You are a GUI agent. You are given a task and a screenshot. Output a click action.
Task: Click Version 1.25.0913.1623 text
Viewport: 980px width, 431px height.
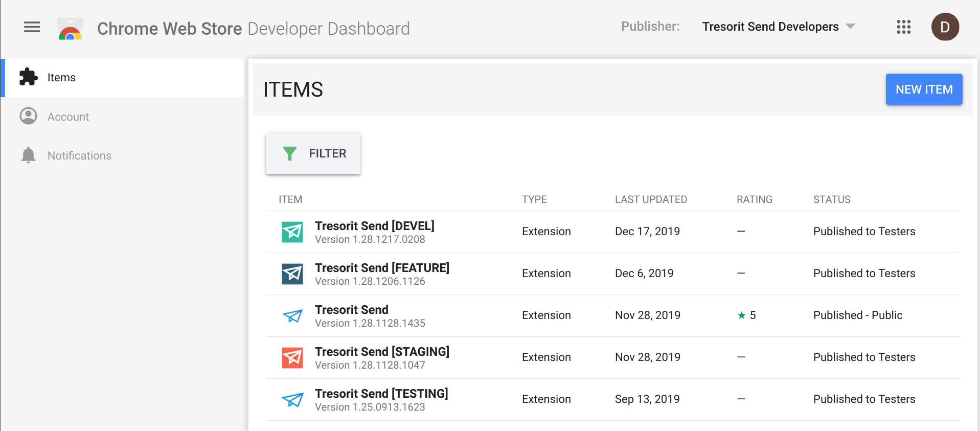[x=370, y=407]
